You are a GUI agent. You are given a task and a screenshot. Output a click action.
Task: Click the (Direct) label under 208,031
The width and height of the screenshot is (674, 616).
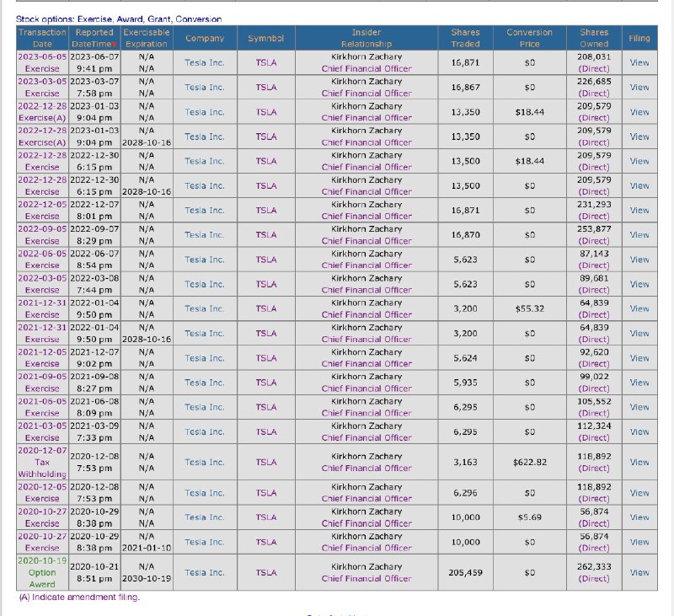(594, 69)
